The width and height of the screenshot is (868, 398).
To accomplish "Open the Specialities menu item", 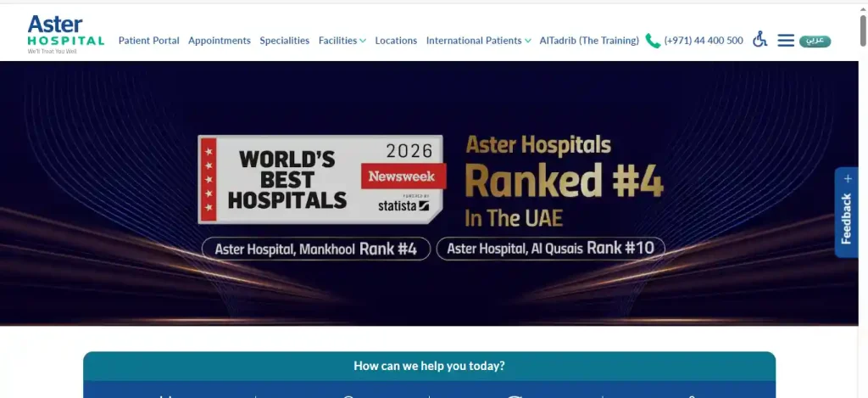I will coord(285,41).
